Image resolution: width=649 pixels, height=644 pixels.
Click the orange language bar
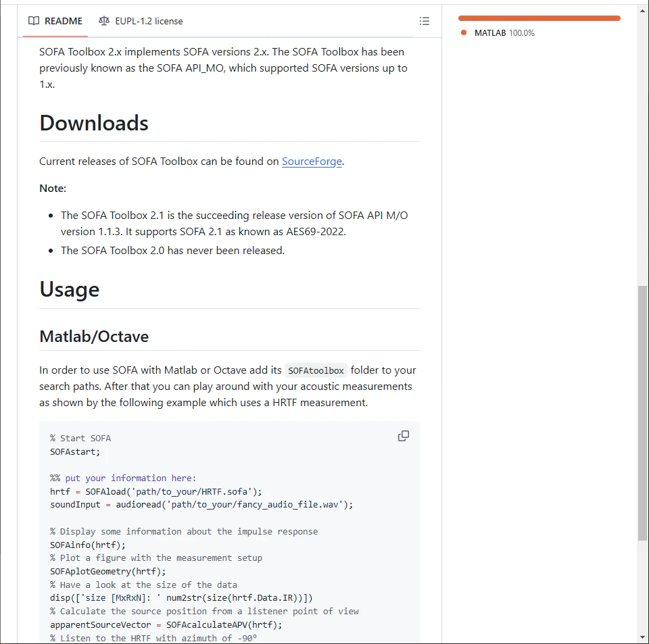(x=539, y=18)
